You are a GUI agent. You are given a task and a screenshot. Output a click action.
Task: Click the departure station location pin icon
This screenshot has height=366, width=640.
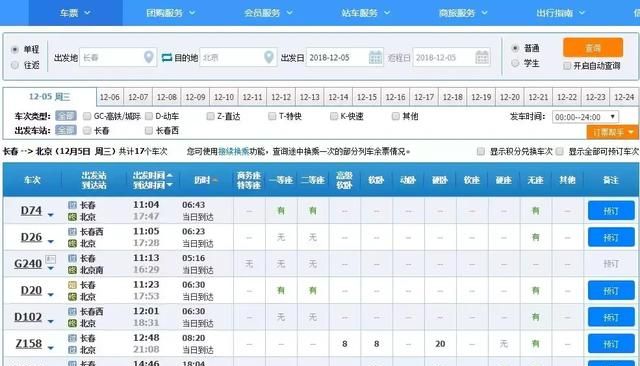[x=149, y=57]
